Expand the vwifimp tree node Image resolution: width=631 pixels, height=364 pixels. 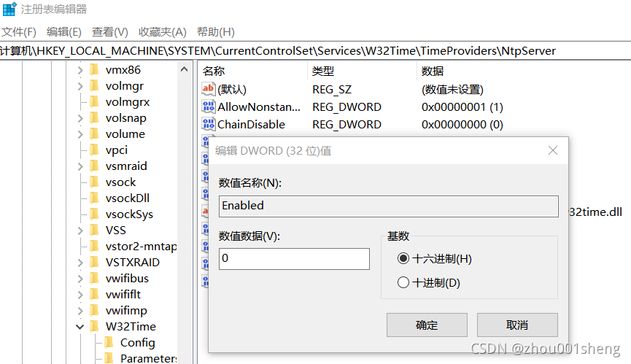click(x=80, y=311)
